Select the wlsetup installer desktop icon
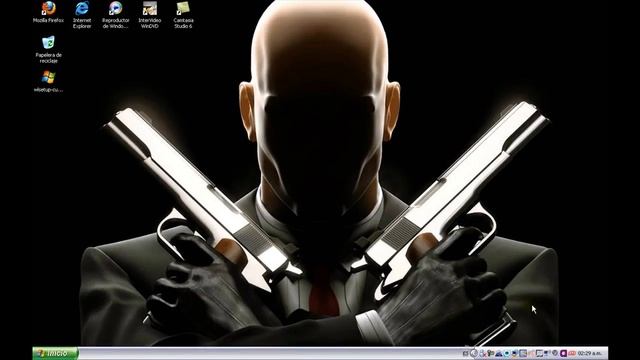640x360 pixels. pos(48,81)
